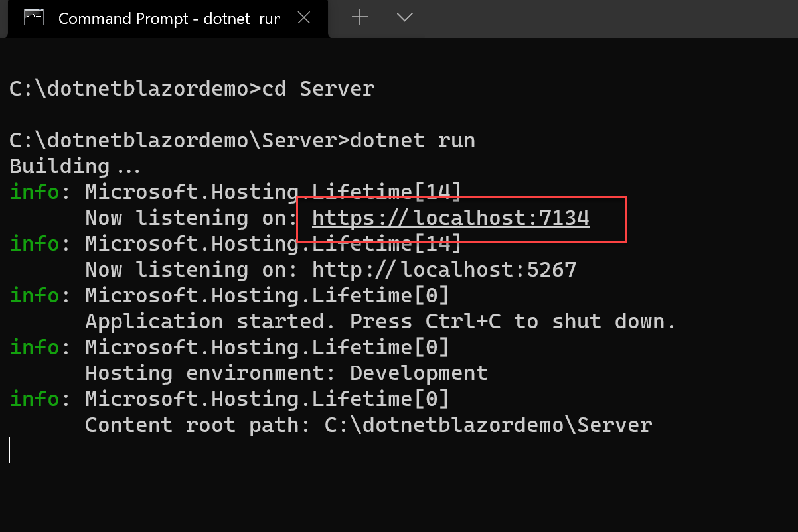Click the last green "info" label

pyautogui.click(x=35, y=399)
